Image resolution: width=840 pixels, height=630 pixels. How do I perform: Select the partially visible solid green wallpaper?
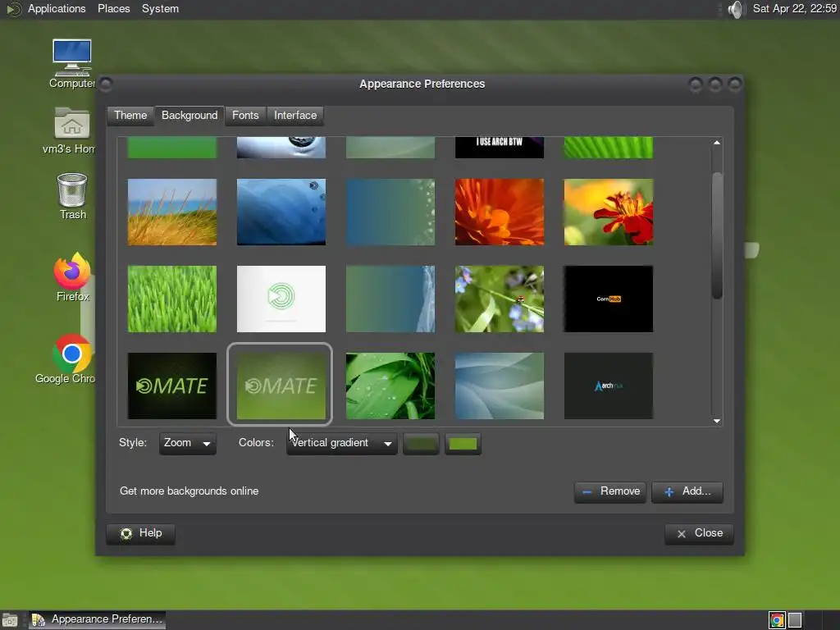pyautogui.click(x=172, y=148)
